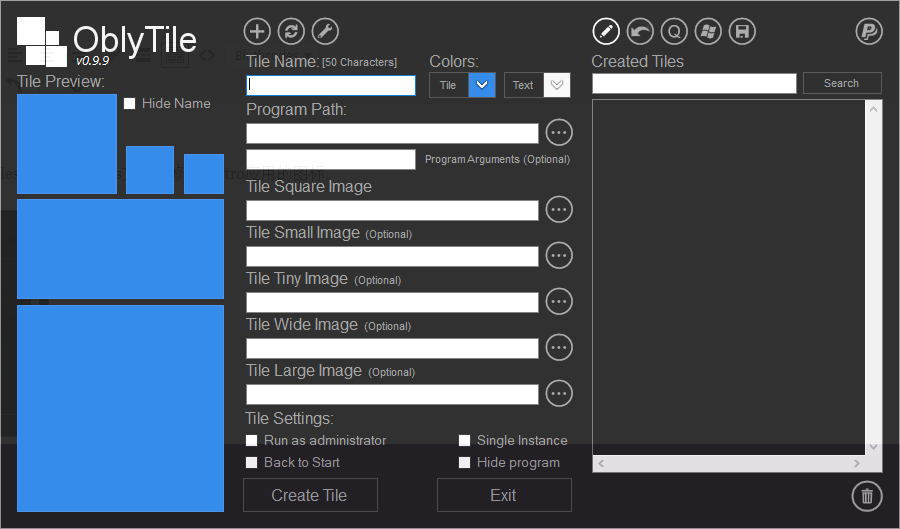
Task: Click the pencil edit icon
Action: pyautogui.click(x=606, y=31)
